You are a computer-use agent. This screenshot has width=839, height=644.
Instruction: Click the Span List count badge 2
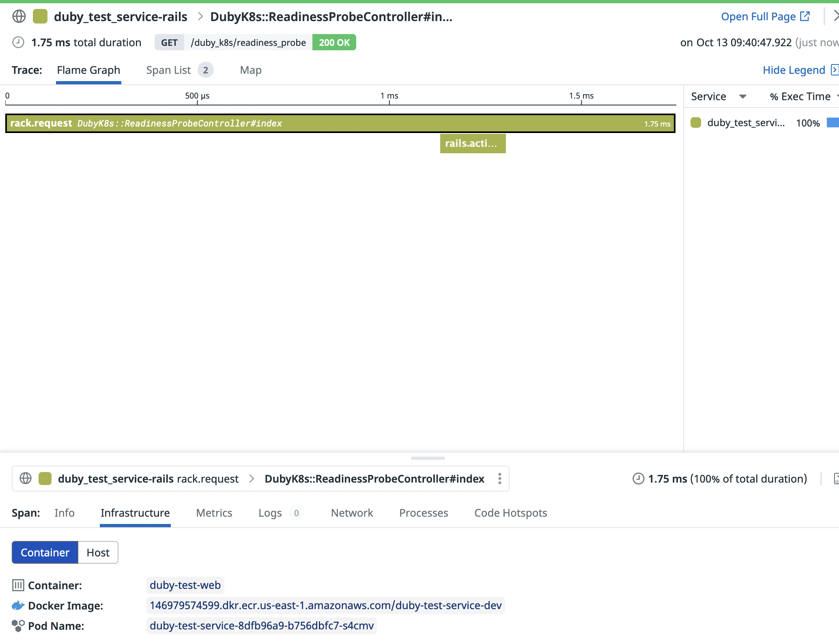coord(206,70)
